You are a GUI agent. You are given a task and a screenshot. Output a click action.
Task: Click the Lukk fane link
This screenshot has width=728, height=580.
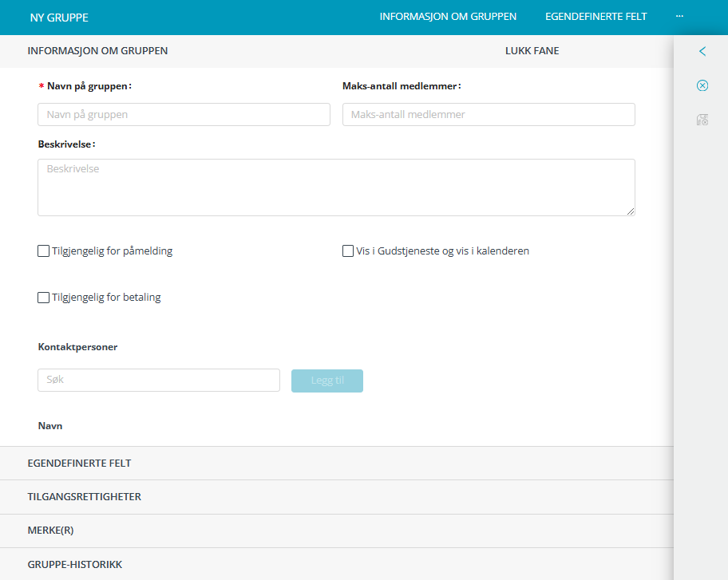(532, 51)
